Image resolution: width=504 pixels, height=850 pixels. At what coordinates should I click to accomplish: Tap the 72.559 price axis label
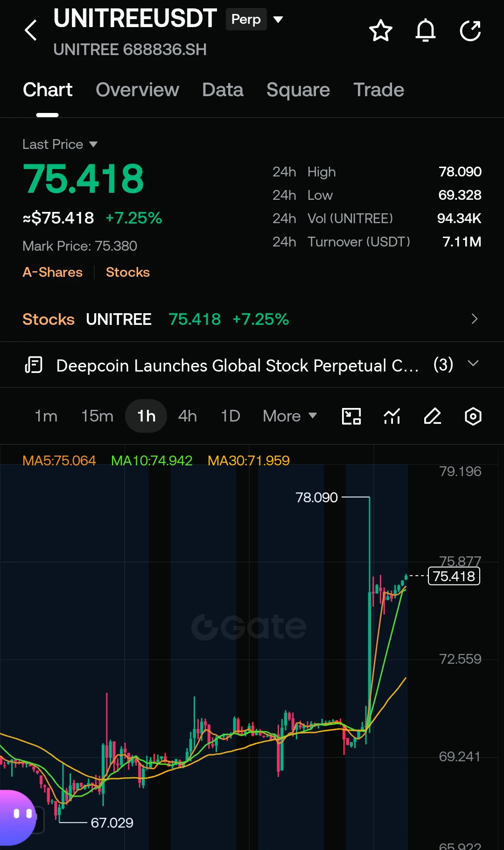(x=460, y=659)
